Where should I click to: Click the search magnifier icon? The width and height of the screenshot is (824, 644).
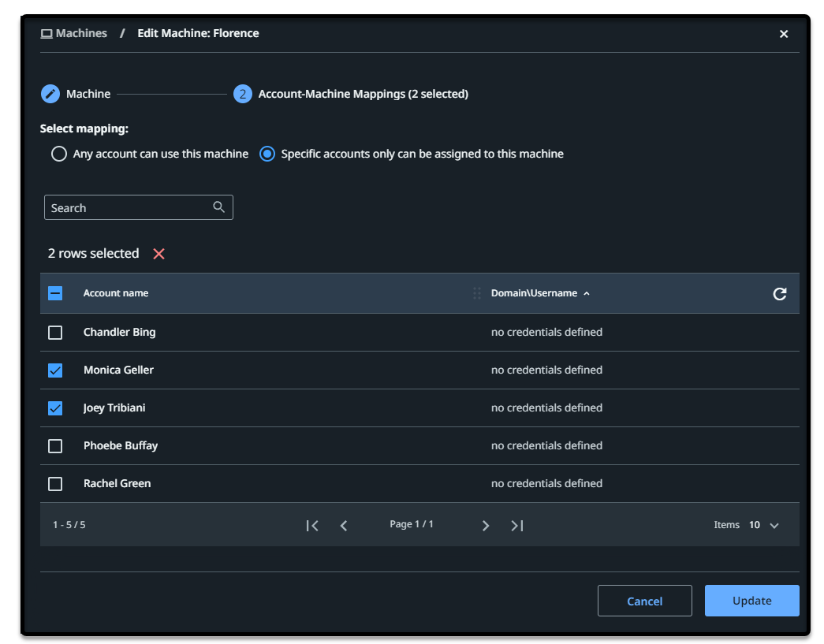(x=218, y=207)
